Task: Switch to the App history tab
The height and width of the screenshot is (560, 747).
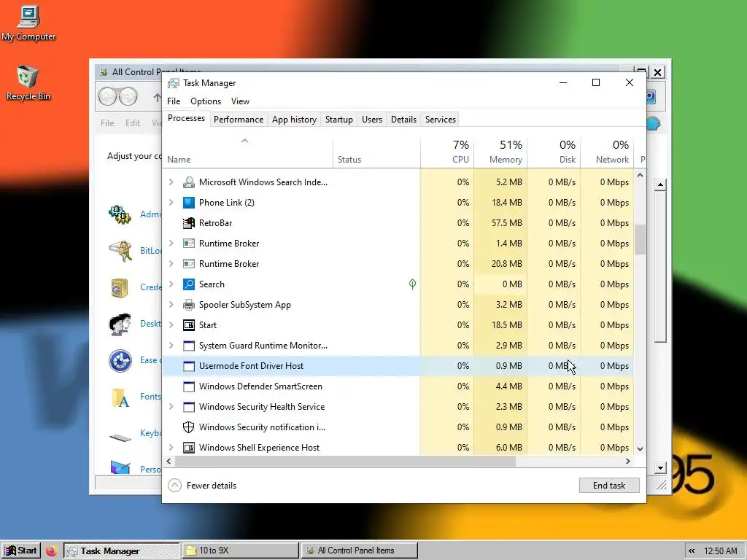Action: [294, 120]
